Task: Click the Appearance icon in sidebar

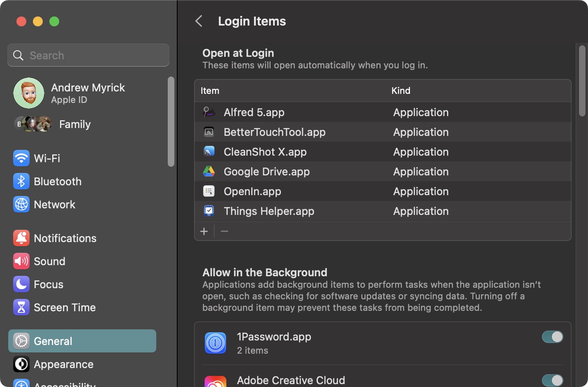Action: tap(21, 364)
